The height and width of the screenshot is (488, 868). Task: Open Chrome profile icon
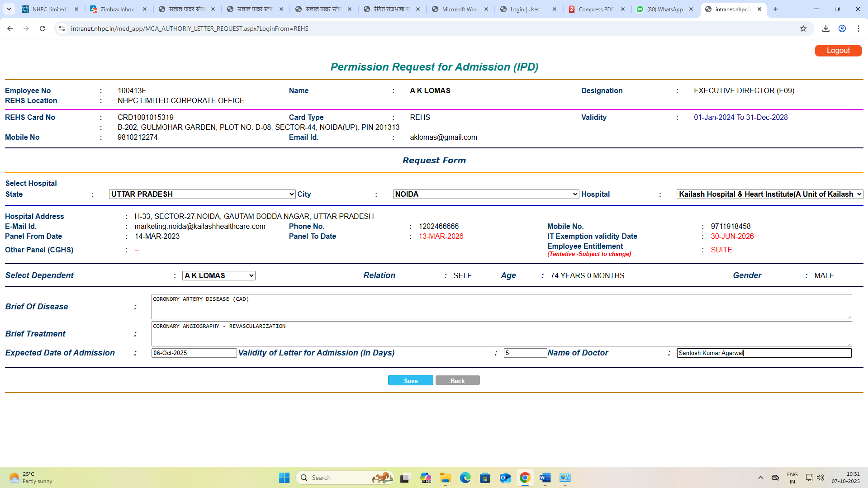pos(842,28)
